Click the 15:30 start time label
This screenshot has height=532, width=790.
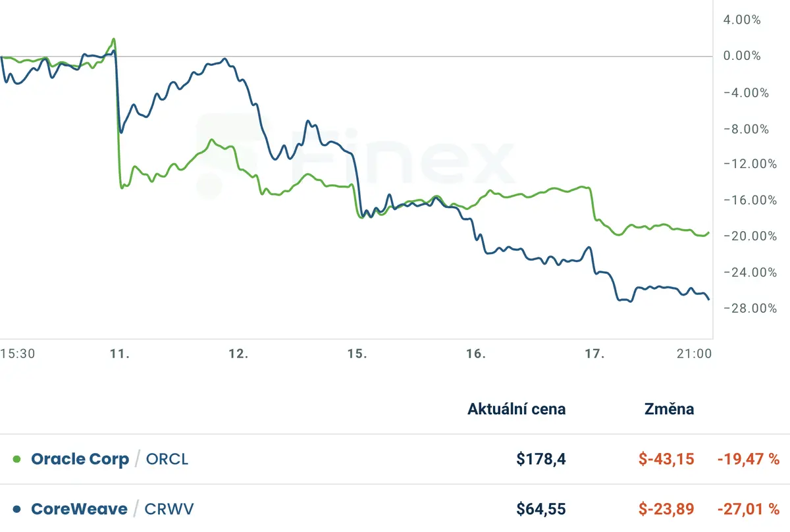(x=17, y=354)
